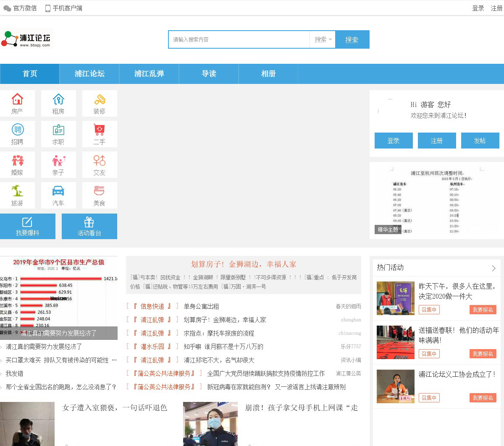504x446 pixels.
Task: Click the 房产 house icon
Action: [x=17, y=99]
